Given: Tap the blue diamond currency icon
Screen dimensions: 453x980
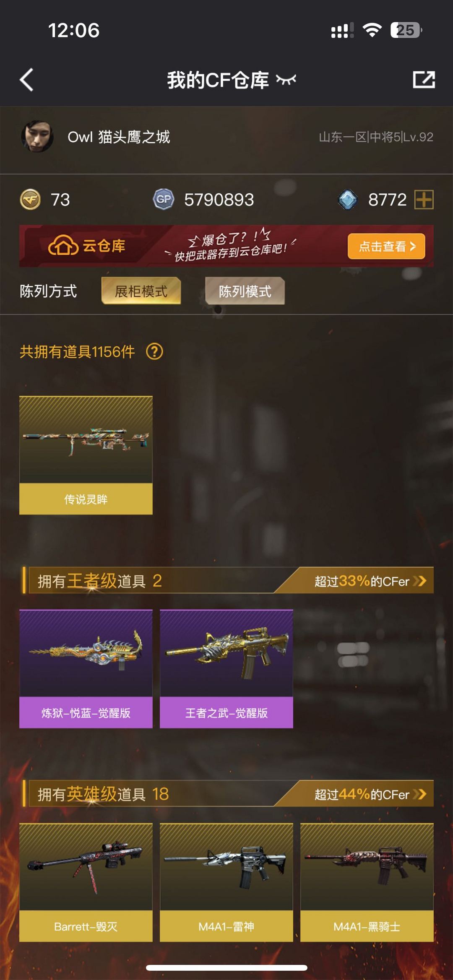Looking at the screenshot, I should (x=348, y=199).
